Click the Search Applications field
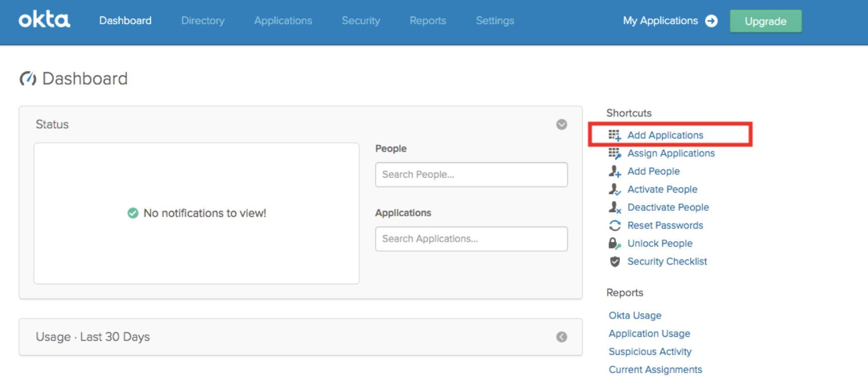Image resolution: width=868 pixels, height=378 pixels. pos(471,239)
